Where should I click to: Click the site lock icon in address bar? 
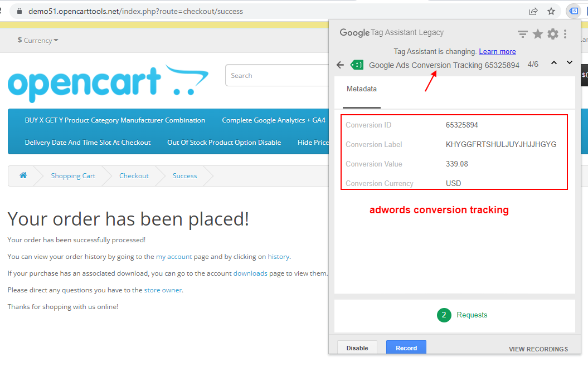point(20,11)
